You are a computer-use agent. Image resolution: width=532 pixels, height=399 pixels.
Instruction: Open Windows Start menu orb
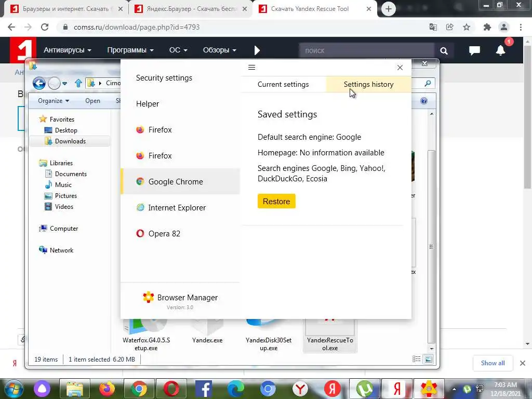14,389
